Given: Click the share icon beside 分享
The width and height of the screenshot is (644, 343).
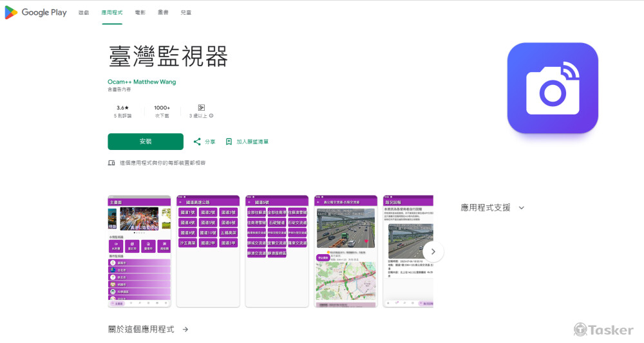Looking at the screenshot, I should (197, 142).
